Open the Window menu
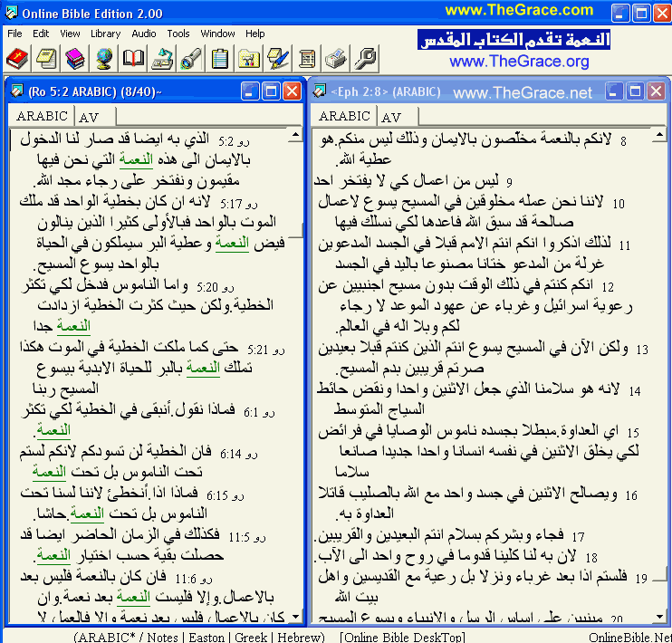 [x=217, y=34]
